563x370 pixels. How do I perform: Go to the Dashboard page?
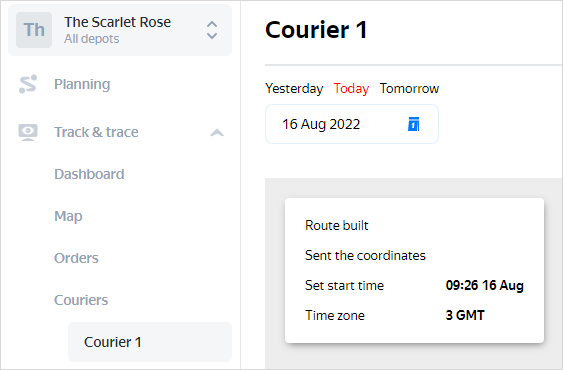coord(89,174)
